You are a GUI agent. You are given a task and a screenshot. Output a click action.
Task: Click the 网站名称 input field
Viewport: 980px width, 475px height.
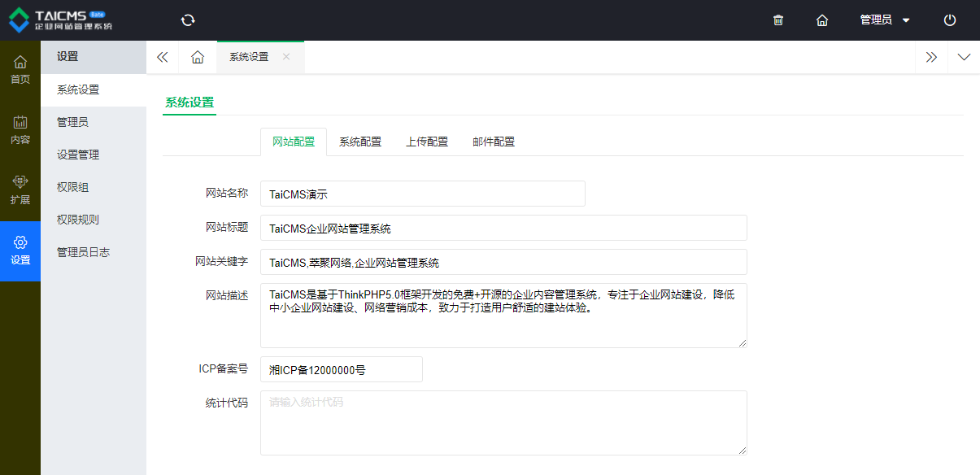(x=422, y=194)
